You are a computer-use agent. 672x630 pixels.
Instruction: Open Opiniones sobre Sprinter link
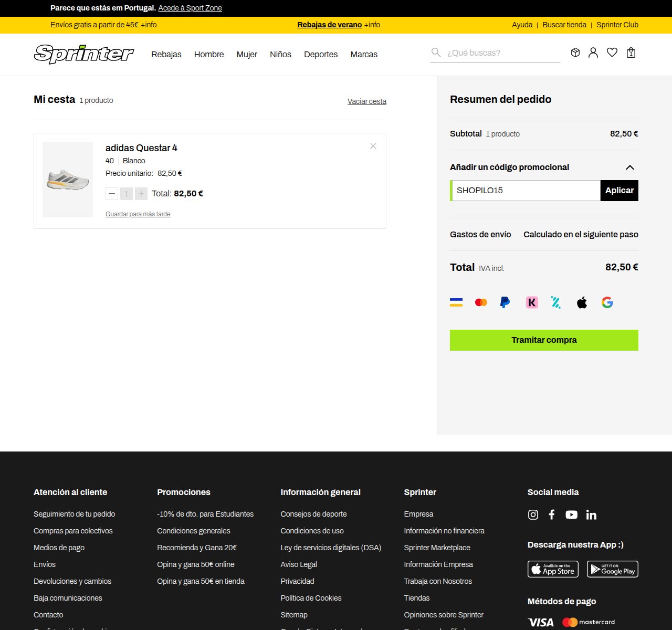(444, 615)
